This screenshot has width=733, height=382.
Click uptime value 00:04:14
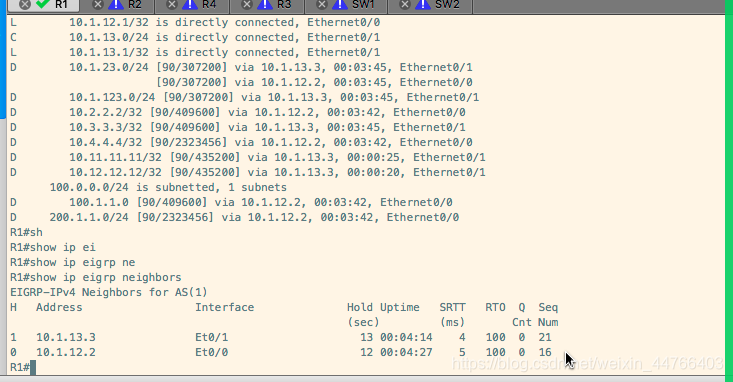coord(406,337)
